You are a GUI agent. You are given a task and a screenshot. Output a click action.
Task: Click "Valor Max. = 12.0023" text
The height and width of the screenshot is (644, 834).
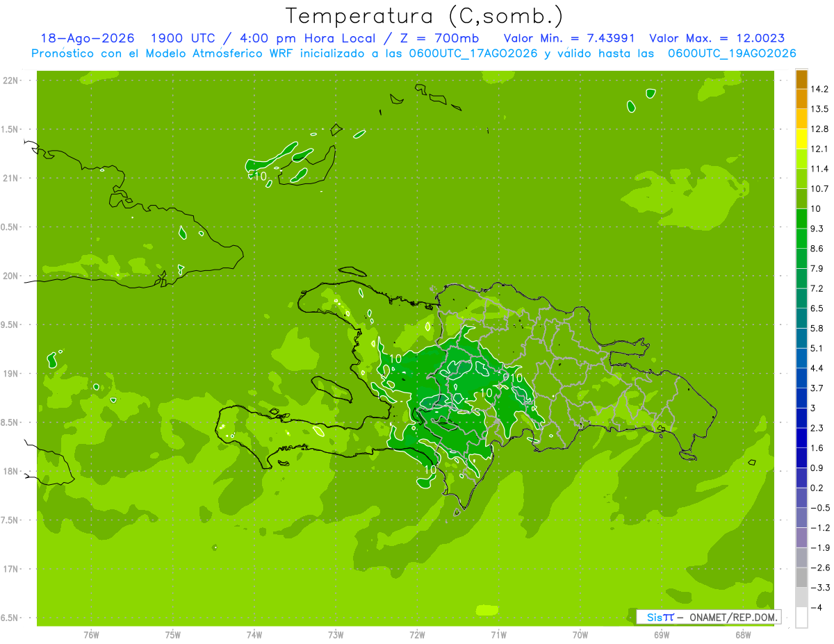pos(717,38)
